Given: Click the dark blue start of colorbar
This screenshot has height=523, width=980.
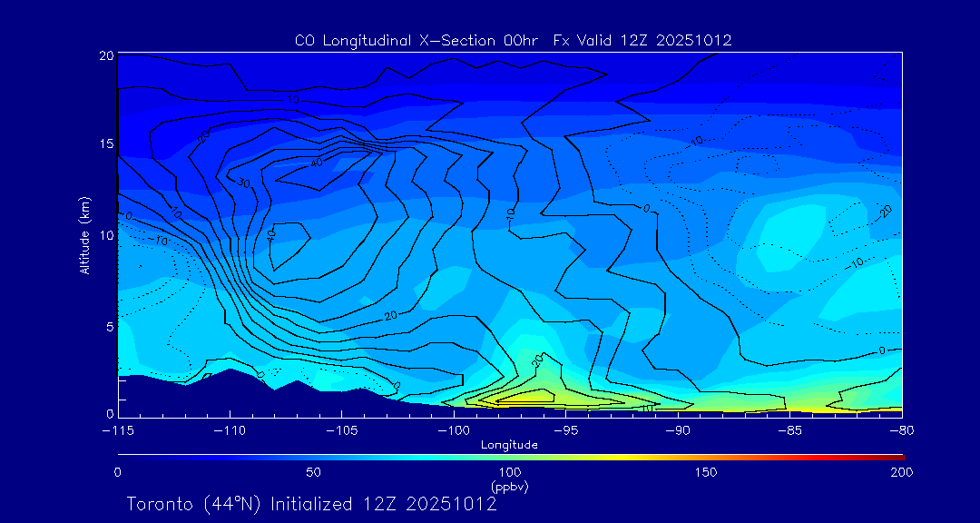Looking at the screenshot, I should point(123,456).
